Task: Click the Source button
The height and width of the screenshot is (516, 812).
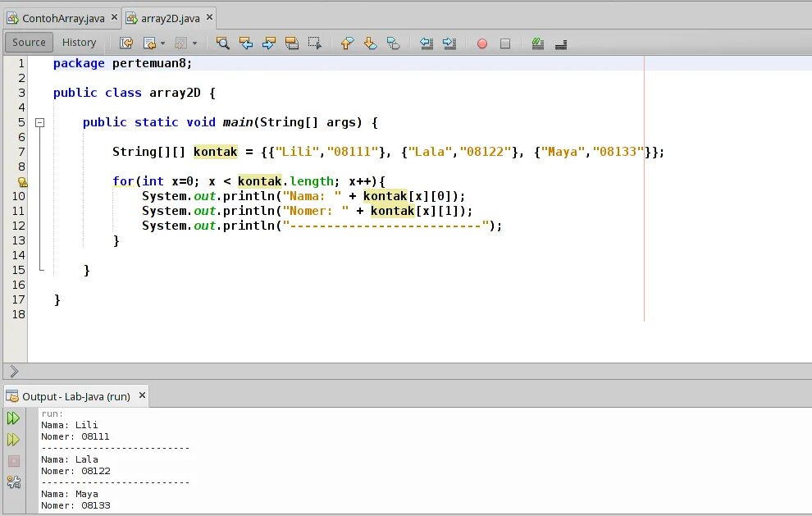Action: [x=28, y=42]
